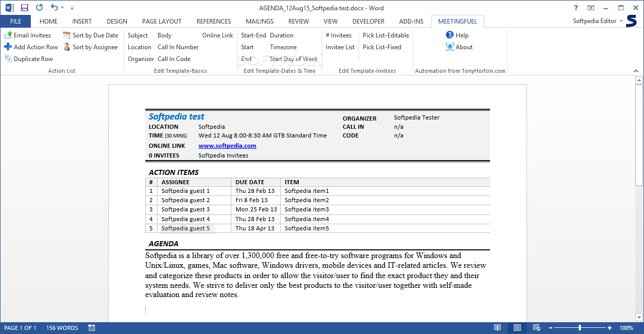Click the Start-End ribbon button
This screenshot has width=644, height=334.
(253, 35)
